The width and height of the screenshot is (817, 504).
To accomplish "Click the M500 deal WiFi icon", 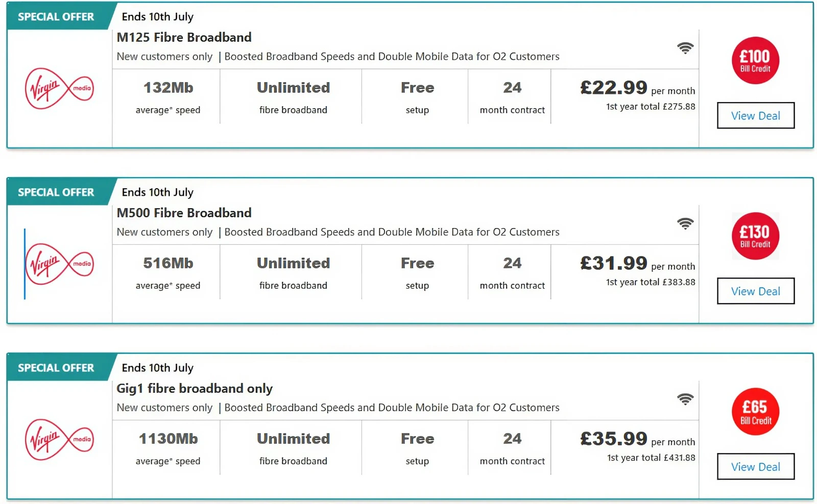I will tap(685, 223).
